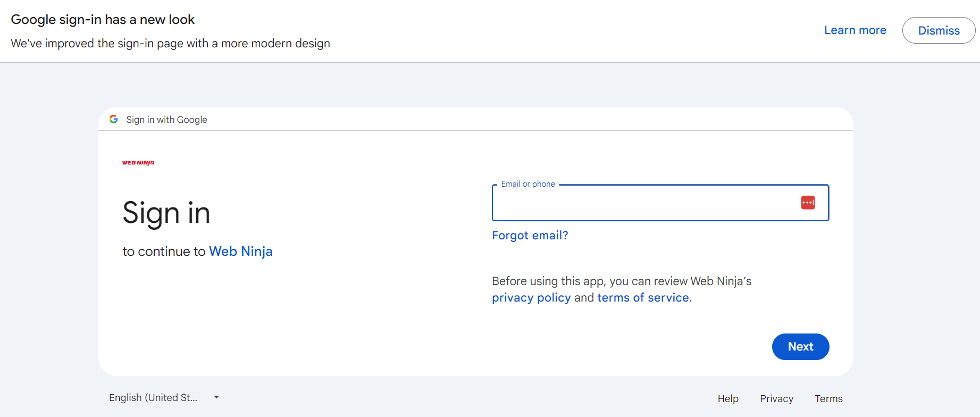
Task: Dismiss the new sign-in look banner
Action: point(939,30)
